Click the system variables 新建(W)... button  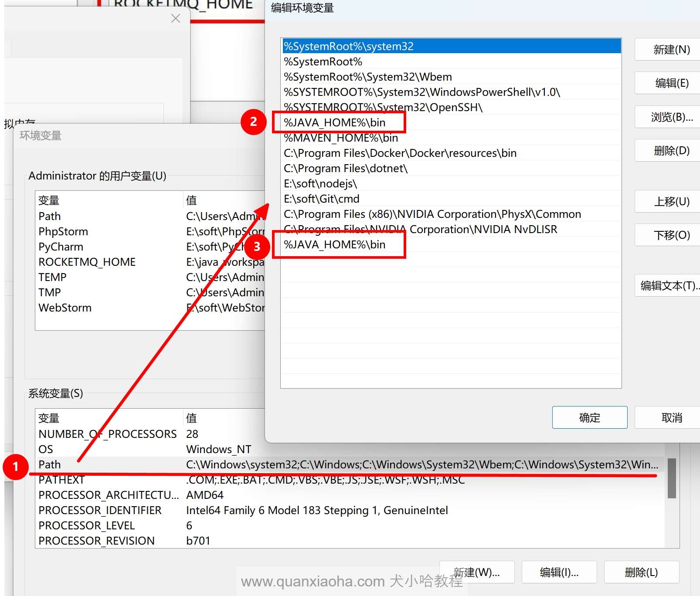point(477,572)
